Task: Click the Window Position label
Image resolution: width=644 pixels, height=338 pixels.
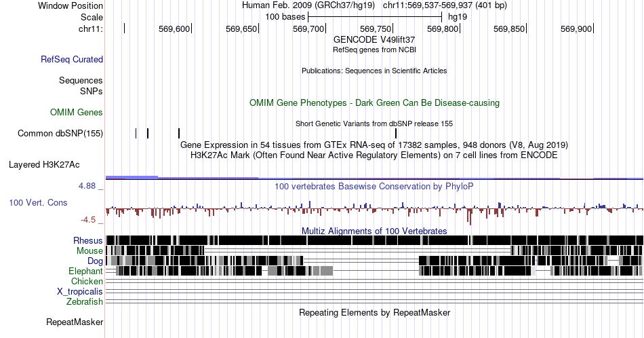Action: tap(71, 5)
